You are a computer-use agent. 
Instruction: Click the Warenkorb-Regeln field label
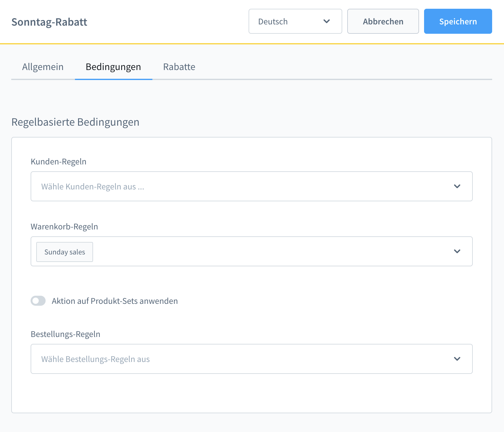64,227
